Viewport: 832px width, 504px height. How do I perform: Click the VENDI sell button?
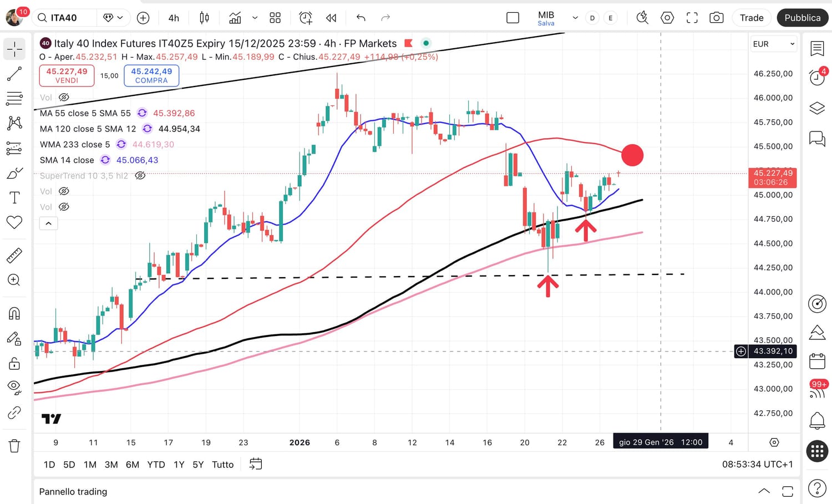[x=67, y=76]
